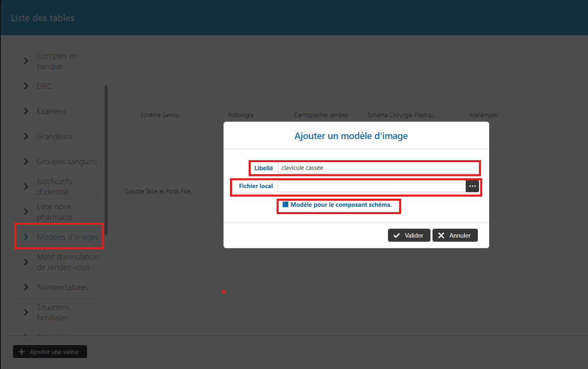Click the checkmark icon on Valider
Screen dimensions: 588x369
pos(397,236)
